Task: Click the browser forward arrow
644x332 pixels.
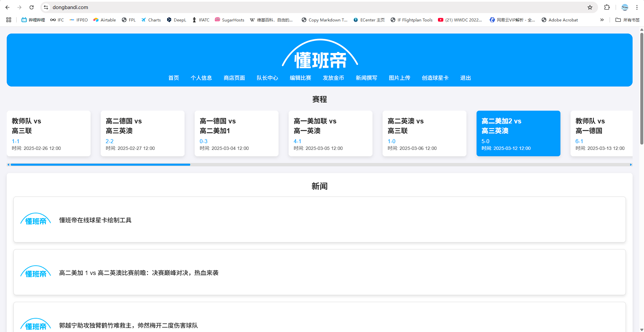Action: click(x=19, y=7)
